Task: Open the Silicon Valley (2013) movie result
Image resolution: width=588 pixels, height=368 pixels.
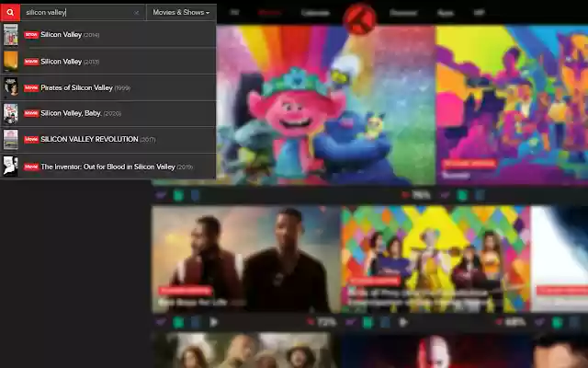Action: click(x=108, y=62)
